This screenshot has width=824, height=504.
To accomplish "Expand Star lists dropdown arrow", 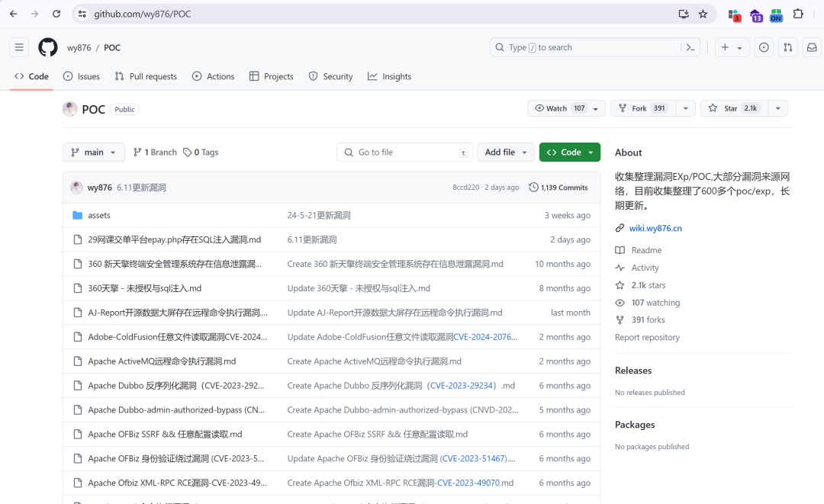I will point(777,108).
